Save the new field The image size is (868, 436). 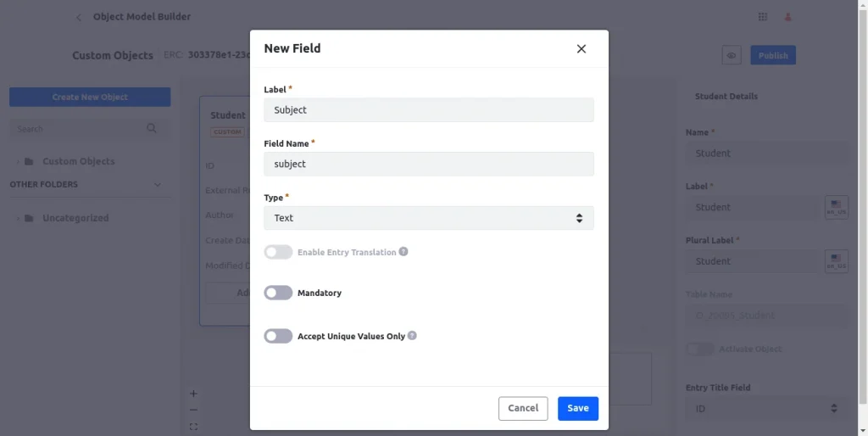pos(578,408)
